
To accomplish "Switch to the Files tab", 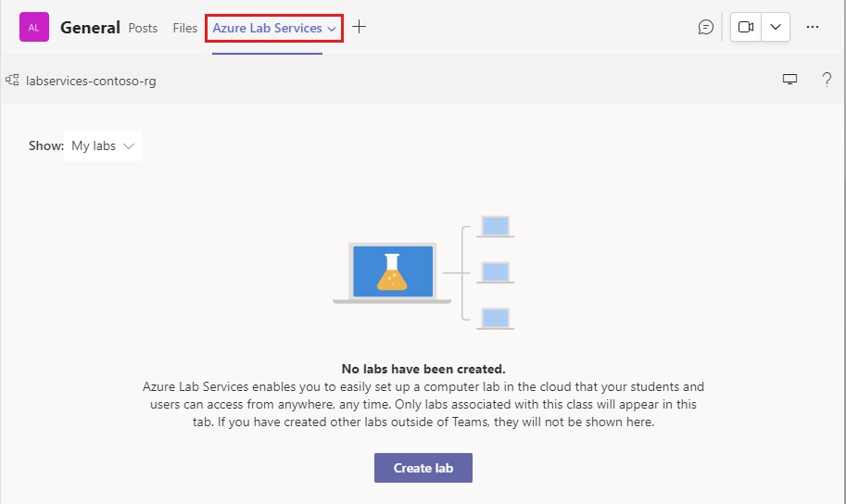I will click(185, 28).
